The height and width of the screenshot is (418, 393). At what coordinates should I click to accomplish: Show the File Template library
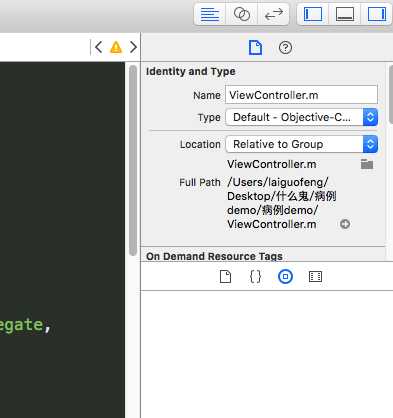tap(225, 276)
